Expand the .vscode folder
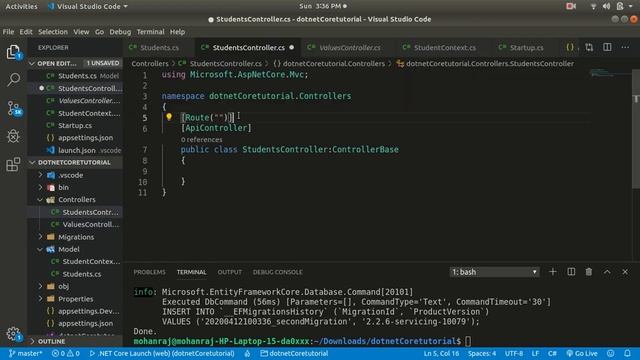Viewport: 640px width, 360px height. (40, 175)
